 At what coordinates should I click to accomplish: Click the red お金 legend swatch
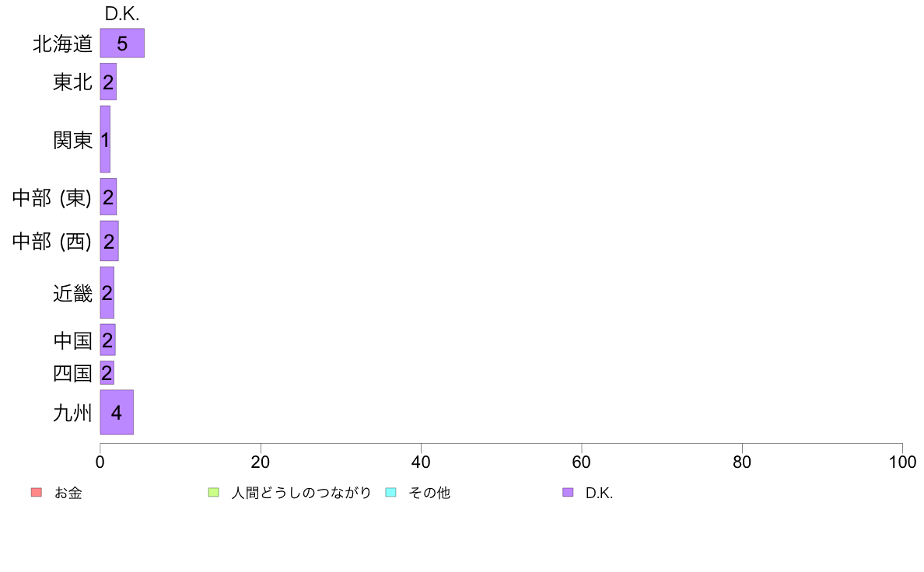click(35, 493)
